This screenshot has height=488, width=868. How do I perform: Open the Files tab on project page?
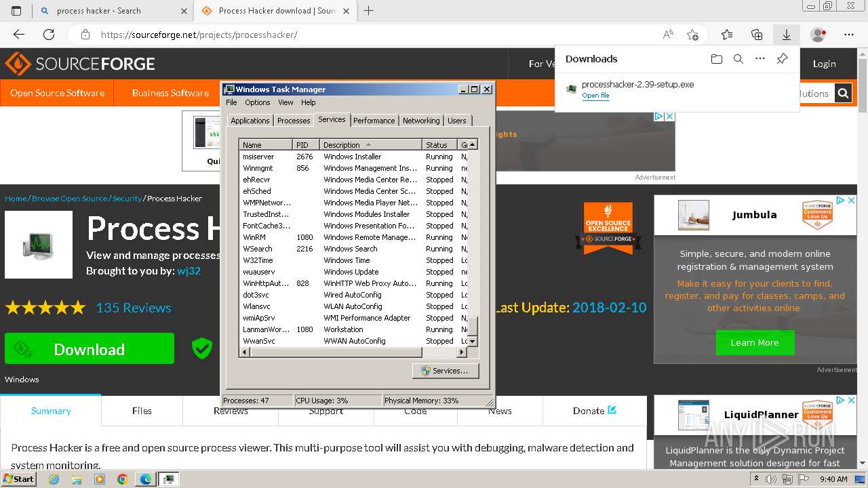click(x=142, y=411)
